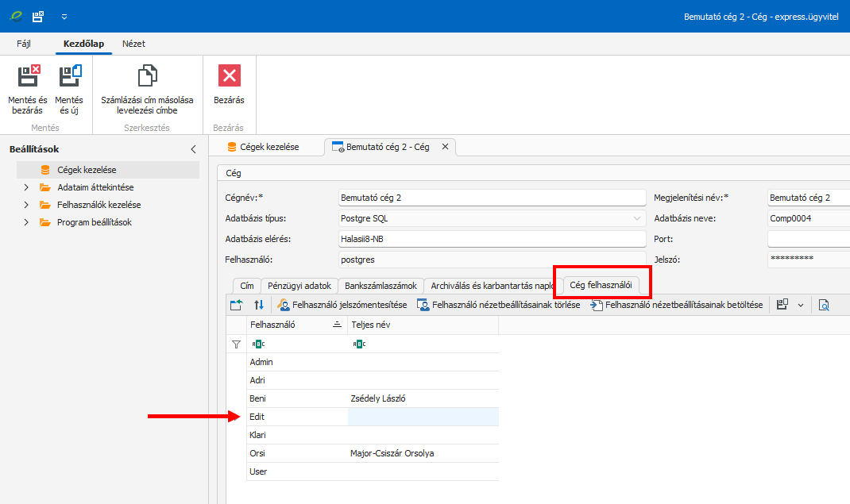
Task: Expand the Adataim áttekintése tree node
Action: [x=26, y=187]
